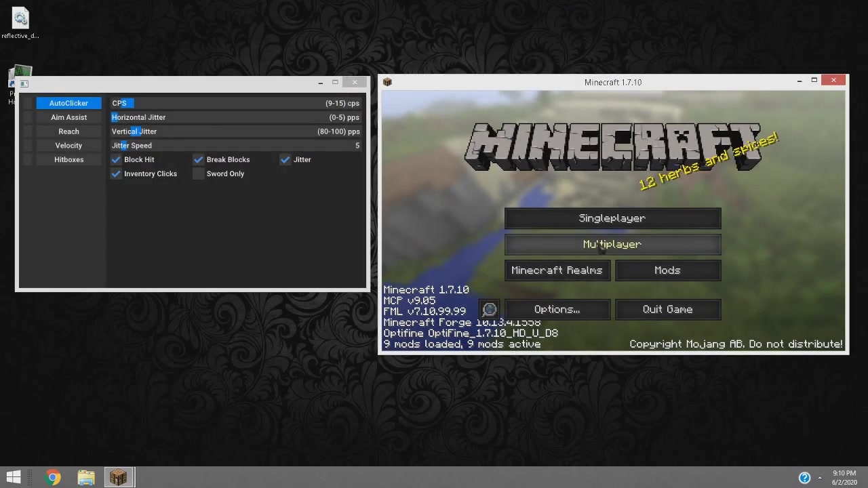Minimize the Minecraft 1.7.10 window
This screenshot has width=868, height=488.
pyautogui.click(x=799, y=81)
